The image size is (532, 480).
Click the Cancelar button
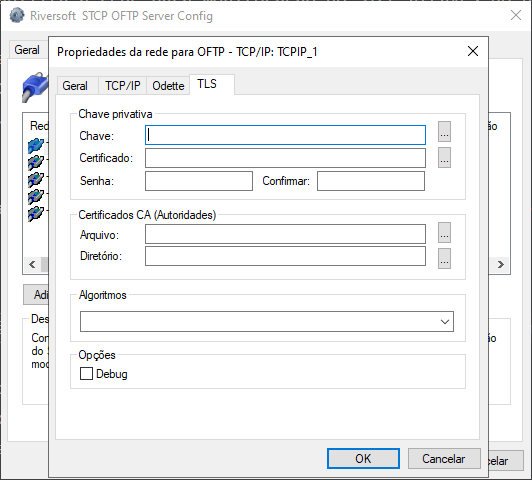tap(444, 459)
